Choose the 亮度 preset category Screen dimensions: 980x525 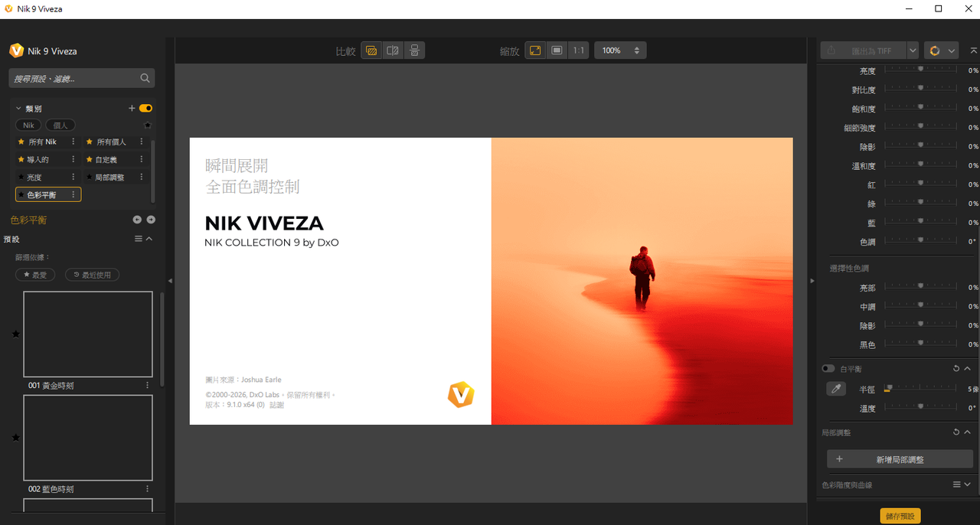pyautogui.click(x=34, y=177)
